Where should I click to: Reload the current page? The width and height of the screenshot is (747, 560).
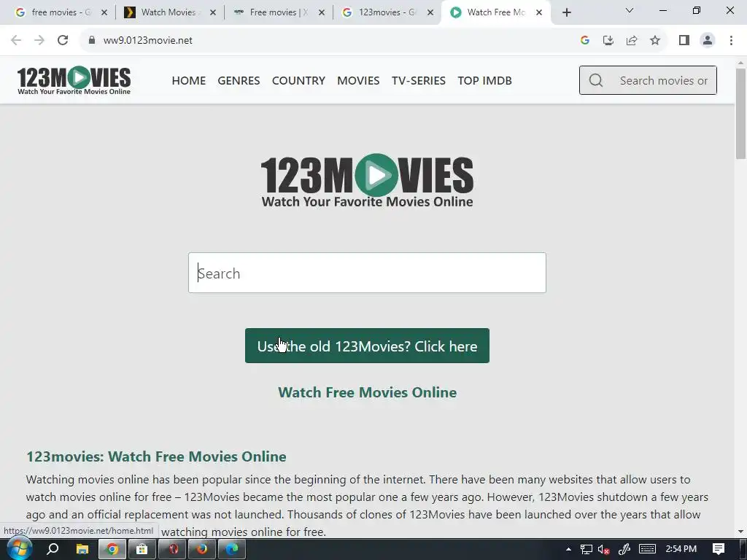click(x=63, y=41)
